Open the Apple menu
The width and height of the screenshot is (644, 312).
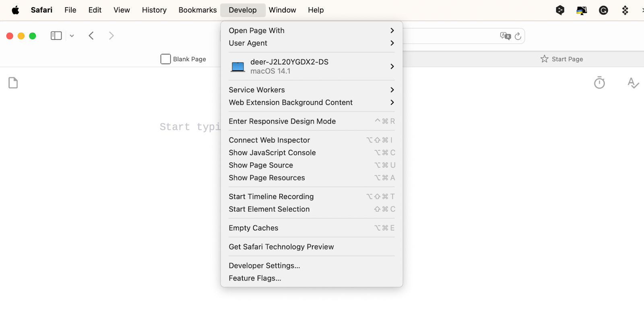pos(15,10)
